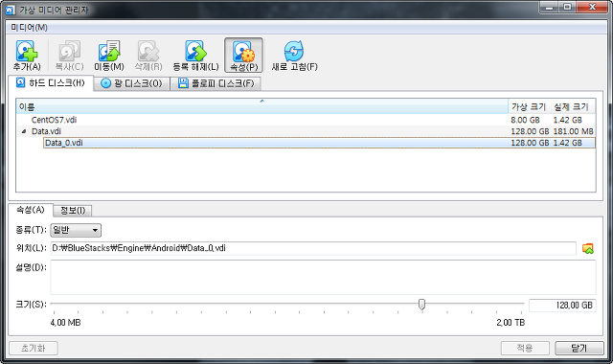Toggle the 속성(P) properties icon
Viewport: 613px width, 364px height.
[x=243, y=52]
